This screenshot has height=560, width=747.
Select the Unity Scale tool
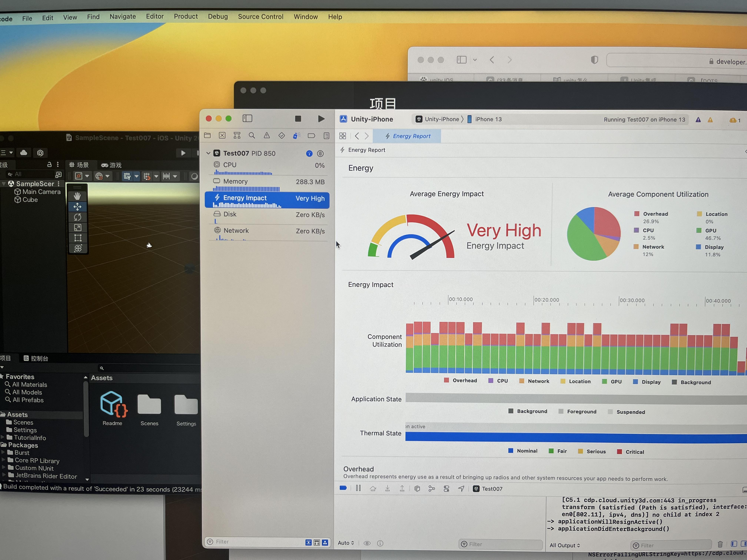78,228
